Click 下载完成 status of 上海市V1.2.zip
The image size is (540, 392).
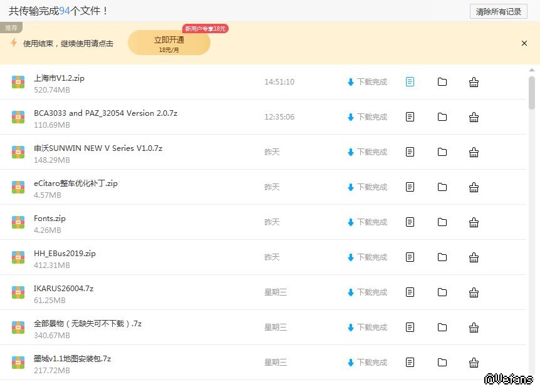pyautogui.click(x=368, y=82)
